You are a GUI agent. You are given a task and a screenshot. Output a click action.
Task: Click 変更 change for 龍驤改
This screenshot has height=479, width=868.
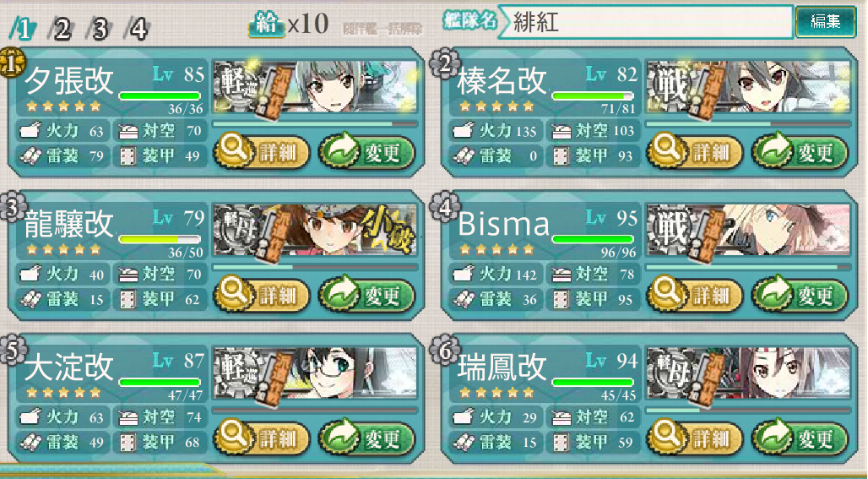(x=367, y=295)
